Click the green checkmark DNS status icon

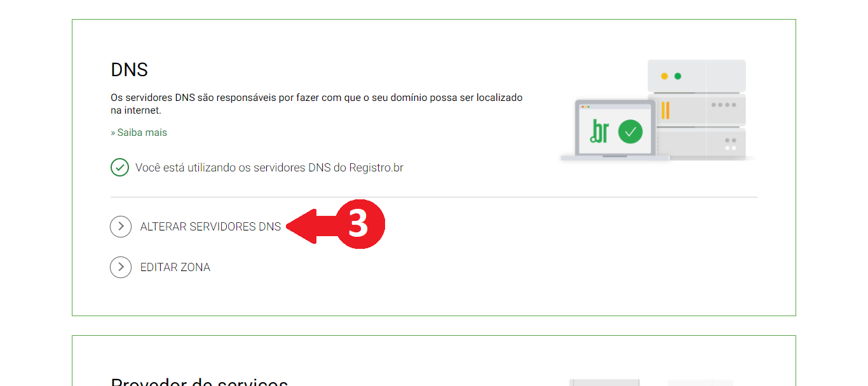[x=119, y=168]
